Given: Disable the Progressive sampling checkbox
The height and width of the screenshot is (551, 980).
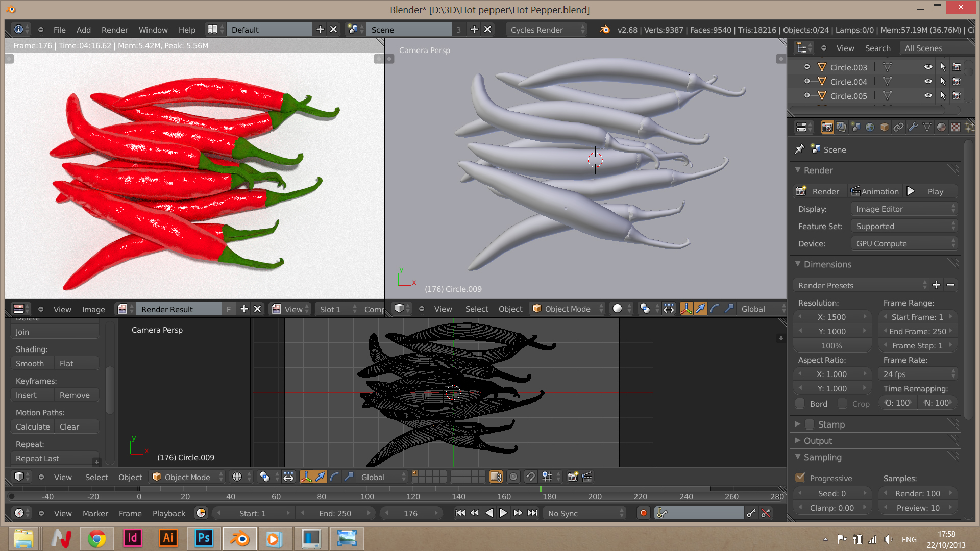Looking at the screenshot, I should (801, 478).
